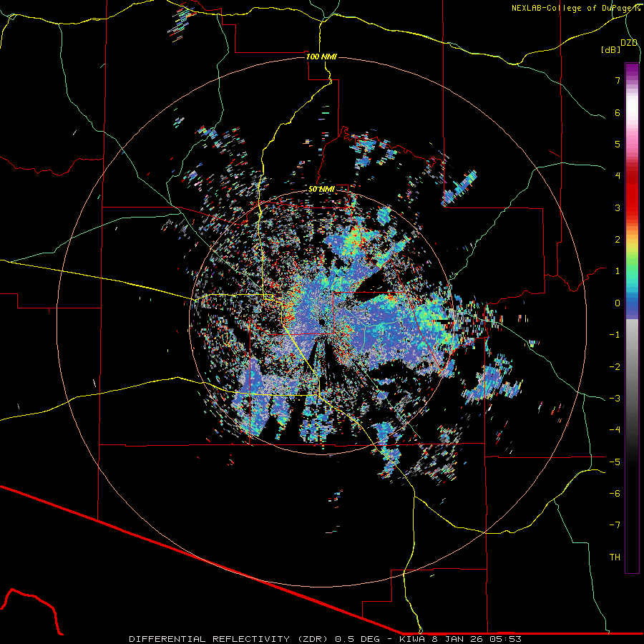This screenshot has height=644, width=644.
Task: Click the Differential Reflectivity (ZDR) caption text
Action: [228, 639]
